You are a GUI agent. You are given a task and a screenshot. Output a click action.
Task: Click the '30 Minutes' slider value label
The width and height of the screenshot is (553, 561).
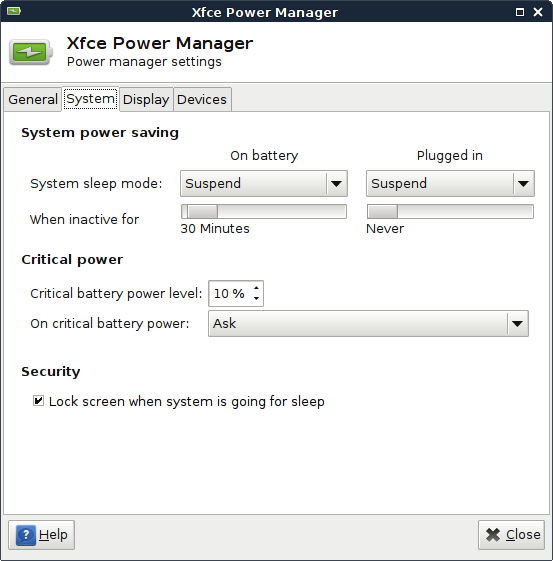pos(215,229)
